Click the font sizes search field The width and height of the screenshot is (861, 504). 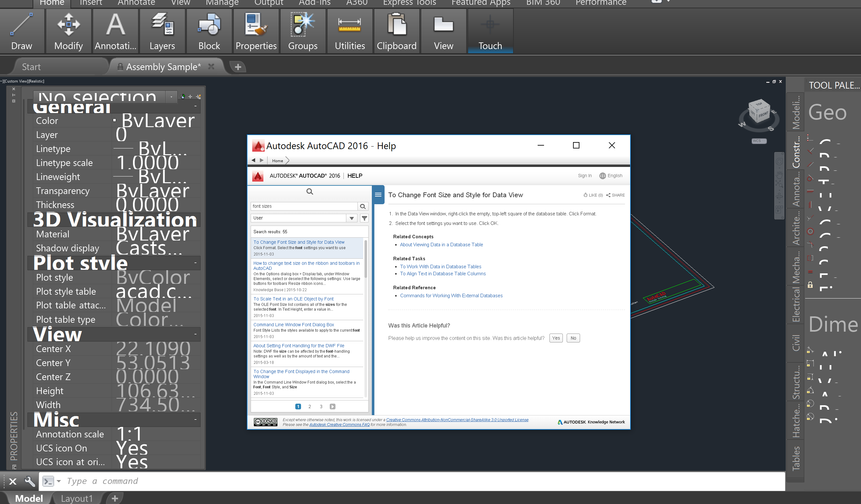304,206
